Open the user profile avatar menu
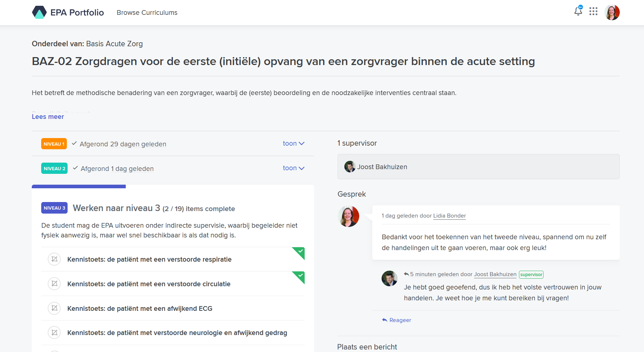 tap(612, 12)
